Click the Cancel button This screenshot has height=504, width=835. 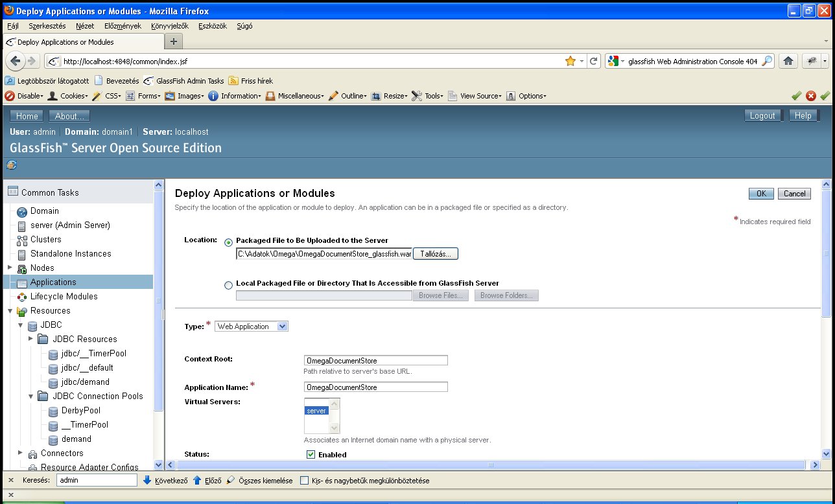(x=794, y=194)
